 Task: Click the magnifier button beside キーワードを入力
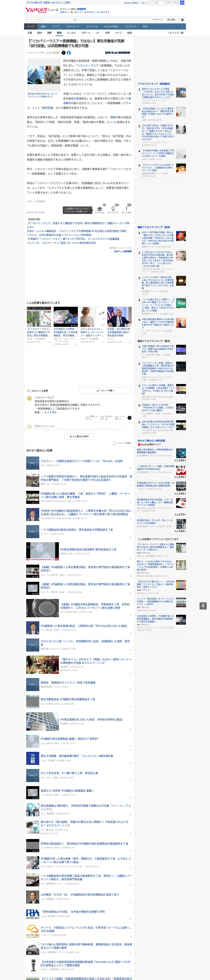pyautogui.click(x=75, y=20)
